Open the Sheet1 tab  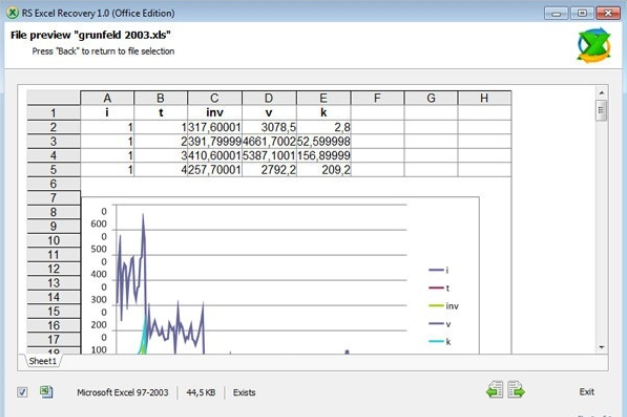[x=40, y=361]
